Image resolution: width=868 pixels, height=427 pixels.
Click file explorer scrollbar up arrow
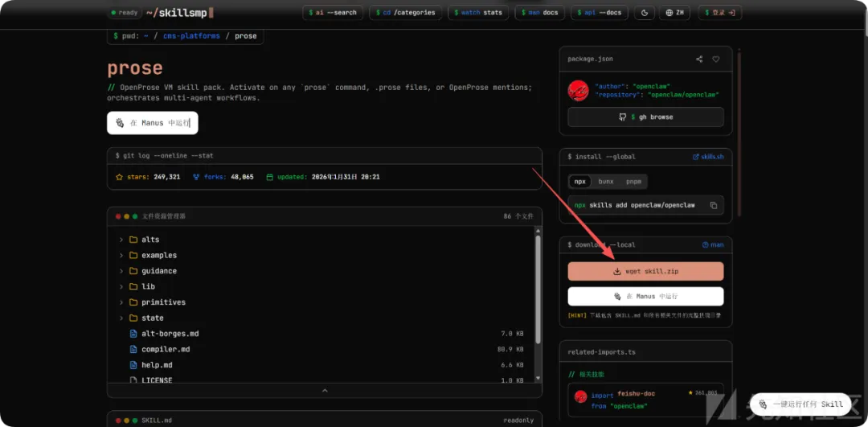point(538,230)
